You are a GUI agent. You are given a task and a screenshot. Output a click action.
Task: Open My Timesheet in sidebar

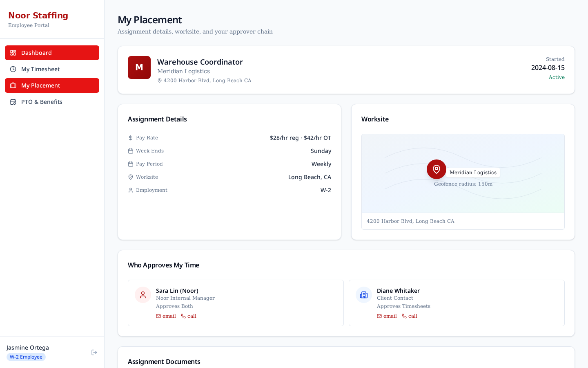[52, 69]
